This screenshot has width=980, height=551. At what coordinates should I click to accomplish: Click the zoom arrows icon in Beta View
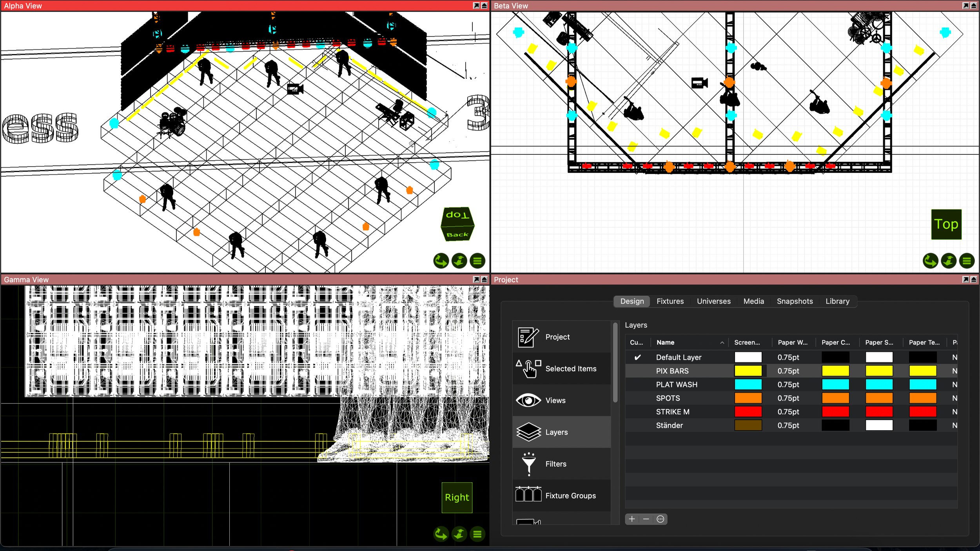click(948, 261)
